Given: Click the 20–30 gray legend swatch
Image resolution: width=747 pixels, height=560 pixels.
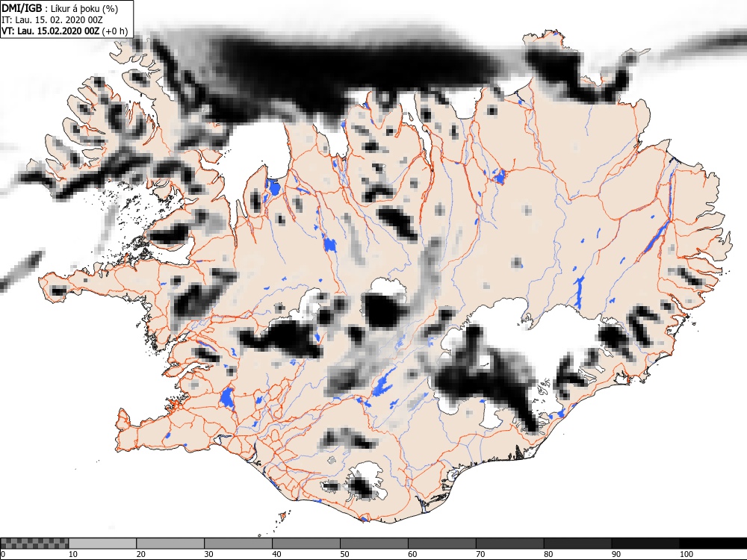Looking at the screenshot, I should (x=170, y=544).
